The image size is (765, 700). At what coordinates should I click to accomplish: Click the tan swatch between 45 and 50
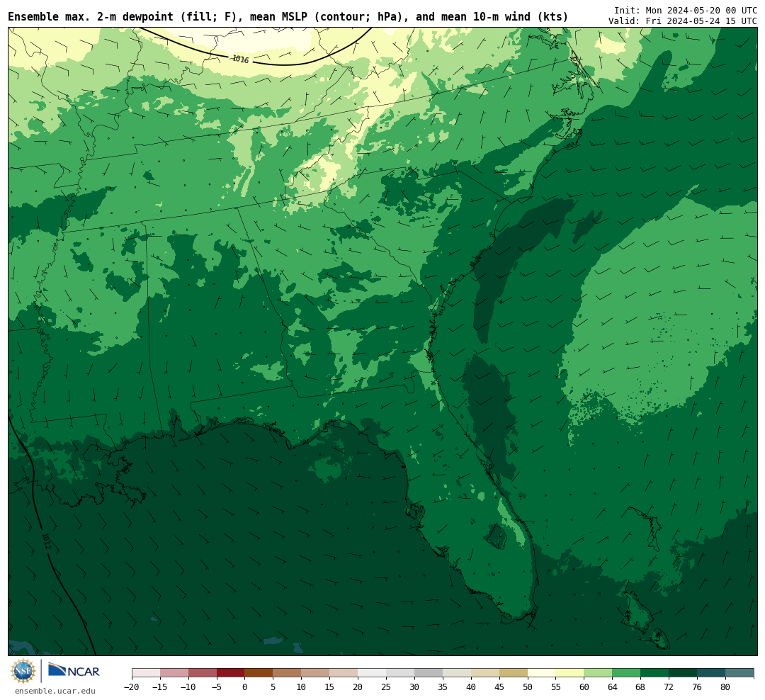(x=514, y=673)
